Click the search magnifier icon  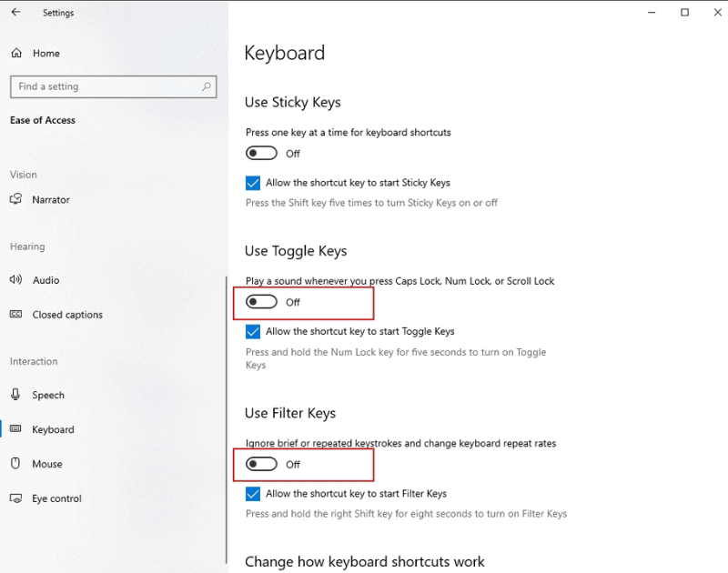click(207, 86)
